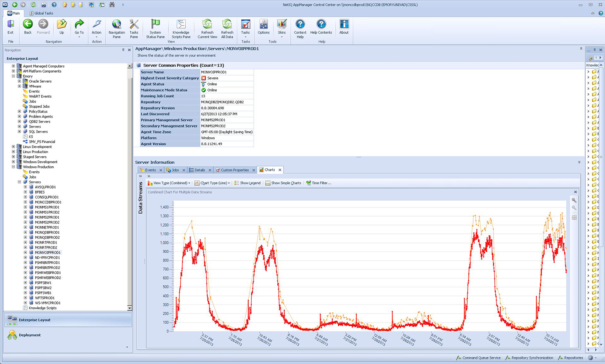605x364 pixels.
Task: Open the Chart Type (Line) dropdown
Action: click(213, 183)
